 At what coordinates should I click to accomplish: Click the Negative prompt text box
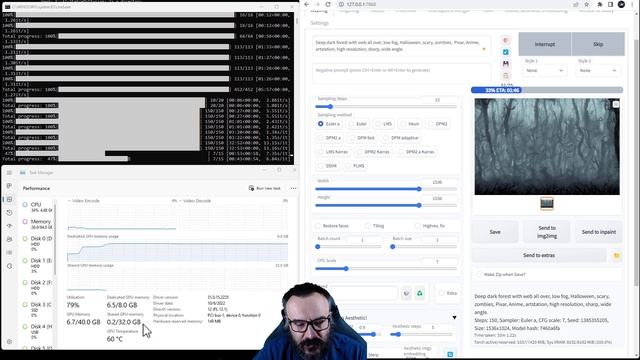pos(402,73)
